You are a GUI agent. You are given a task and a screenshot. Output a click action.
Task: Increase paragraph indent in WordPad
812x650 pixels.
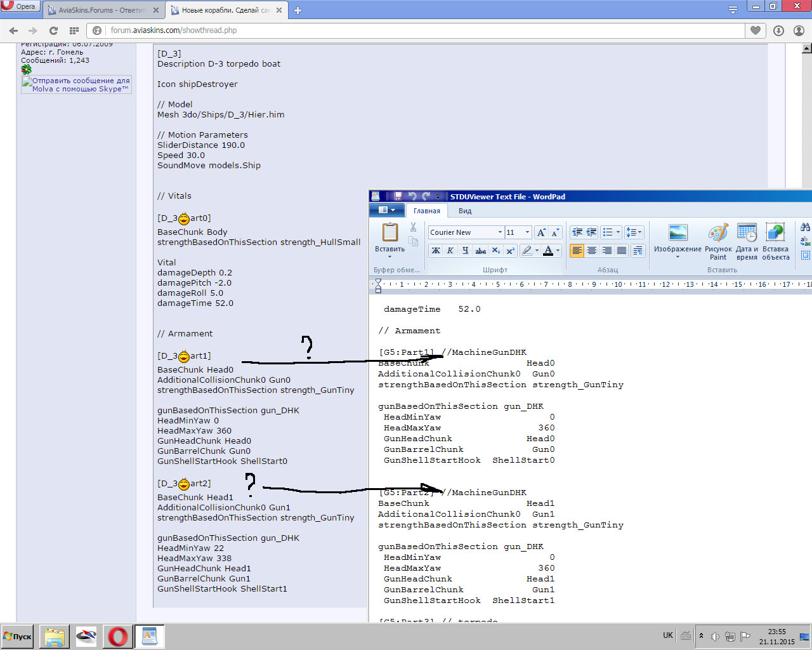coord(592,232)
